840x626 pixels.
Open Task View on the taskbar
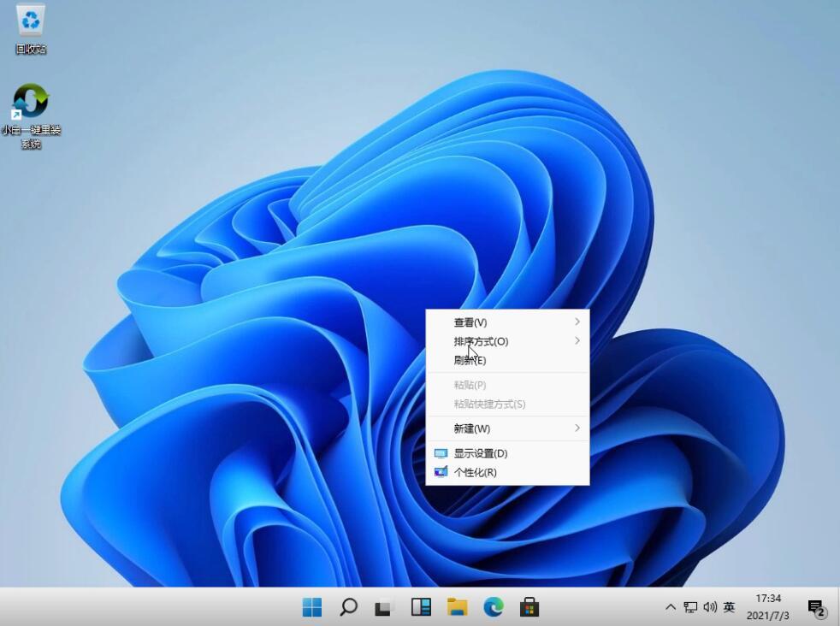click(382, 607)
